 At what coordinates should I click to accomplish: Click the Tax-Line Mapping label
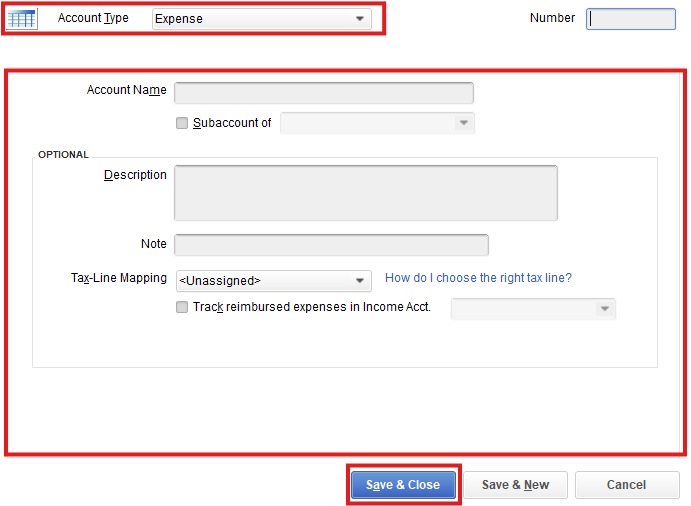pyautogui.click(x=113, y=278)
